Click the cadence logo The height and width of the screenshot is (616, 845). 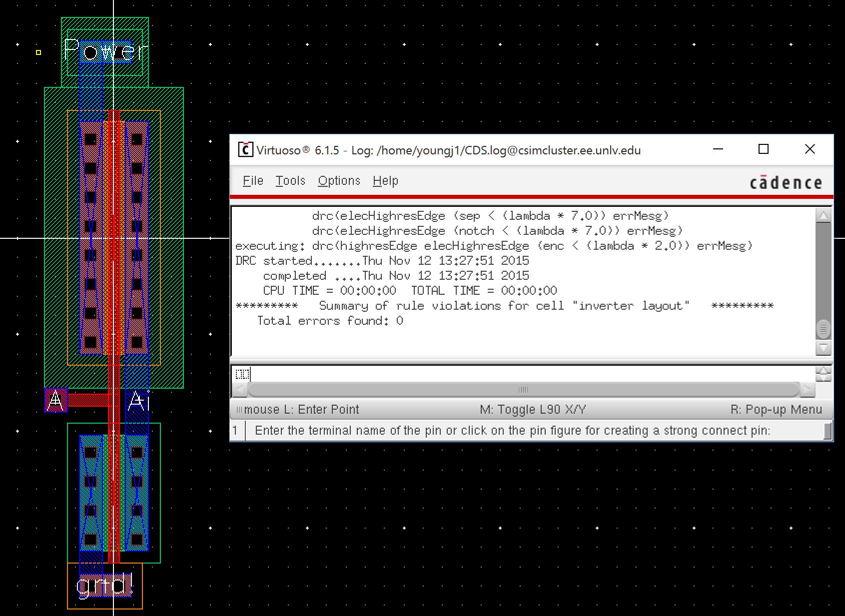point(786,182)
